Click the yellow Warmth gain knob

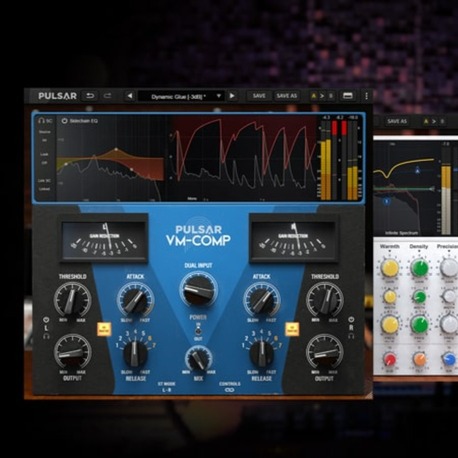pyautogui.click(x=389, y=268)
